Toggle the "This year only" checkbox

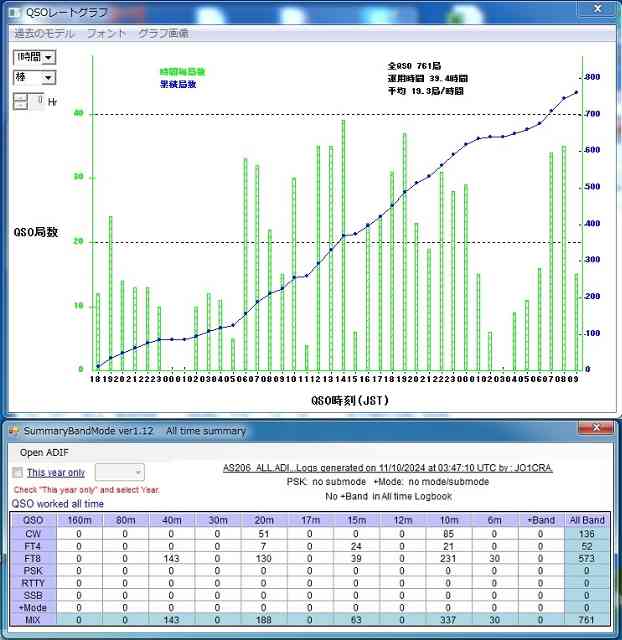16,472
